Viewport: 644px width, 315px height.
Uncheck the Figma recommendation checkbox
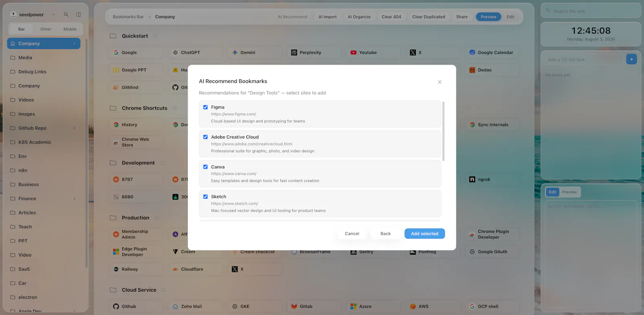[205, 107]
